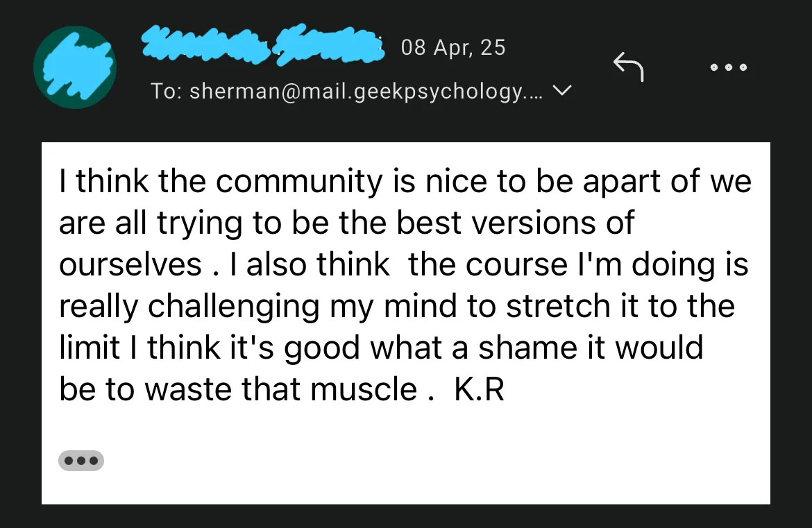
Task: Tap the 'To:' label in header
Action: click(167, 92)
